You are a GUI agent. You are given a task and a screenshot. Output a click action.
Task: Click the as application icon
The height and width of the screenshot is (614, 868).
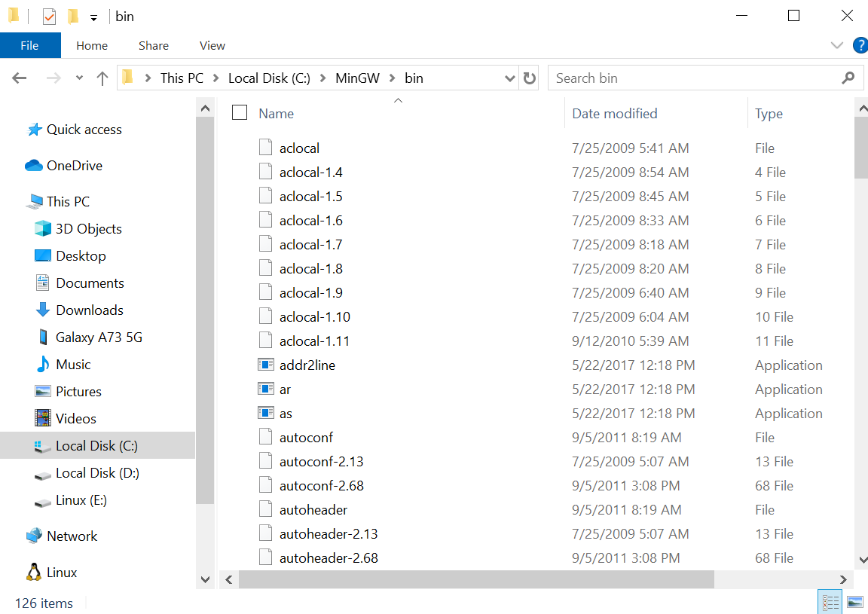click(x=266, y=413)
